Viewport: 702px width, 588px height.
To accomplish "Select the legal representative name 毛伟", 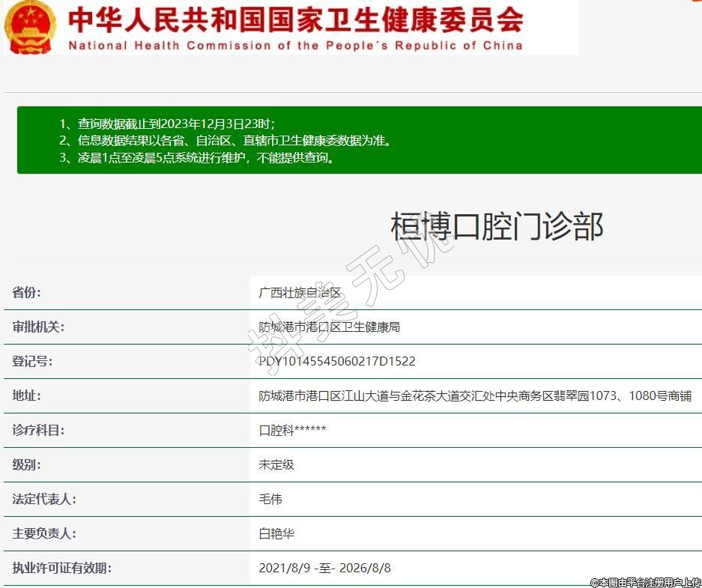I will pyautogui.click(x=270, y=499).
